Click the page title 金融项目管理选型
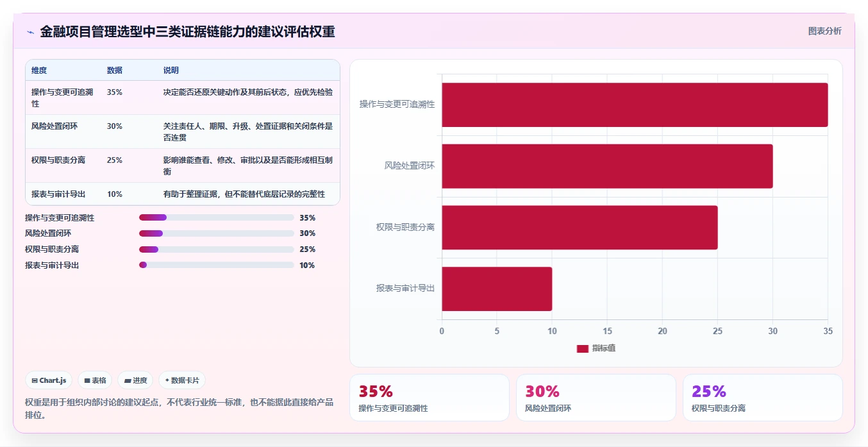 (x=187, y=31)
